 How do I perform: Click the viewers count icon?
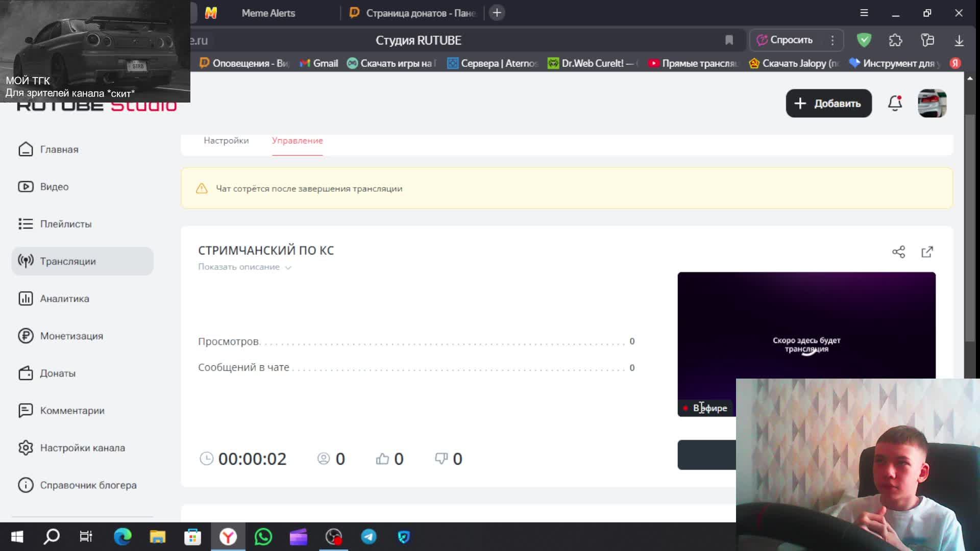click(324, 459)
